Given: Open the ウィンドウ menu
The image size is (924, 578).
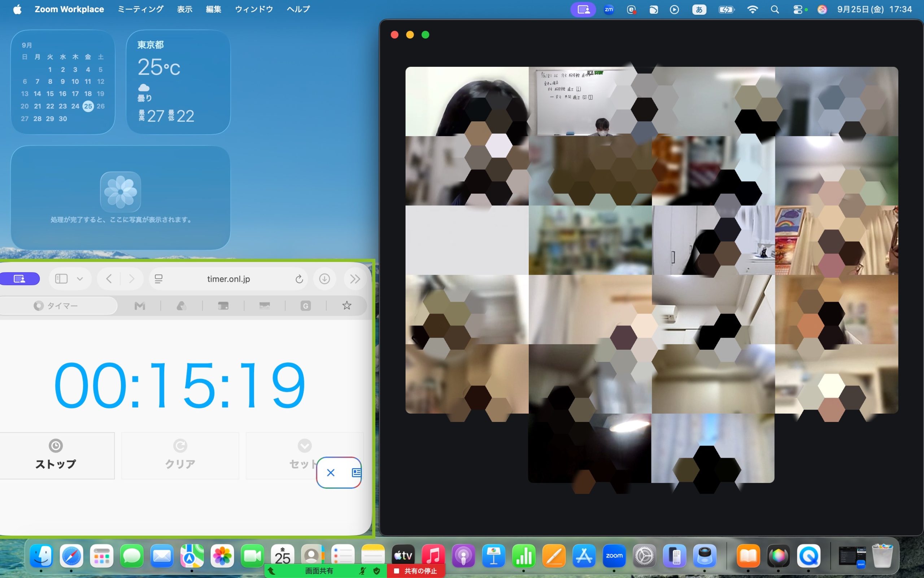Looking at the screenshot, I should pos(254,9).
